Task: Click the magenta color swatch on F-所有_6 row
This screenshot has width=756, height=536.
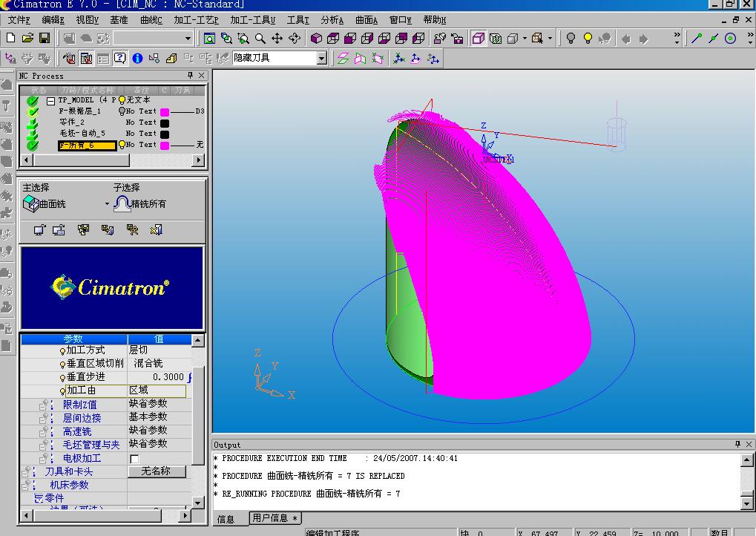Action: coord(165,146)
